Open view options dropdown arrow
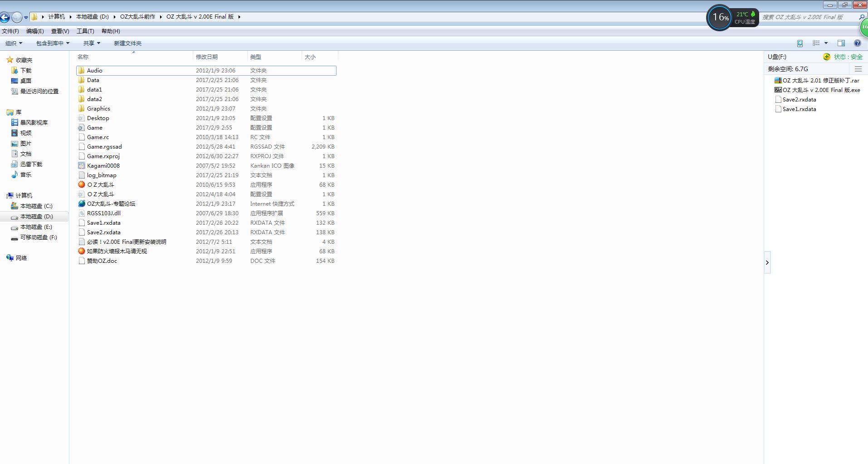The width and height of the screenshot is (868, 464). point(826,43)
